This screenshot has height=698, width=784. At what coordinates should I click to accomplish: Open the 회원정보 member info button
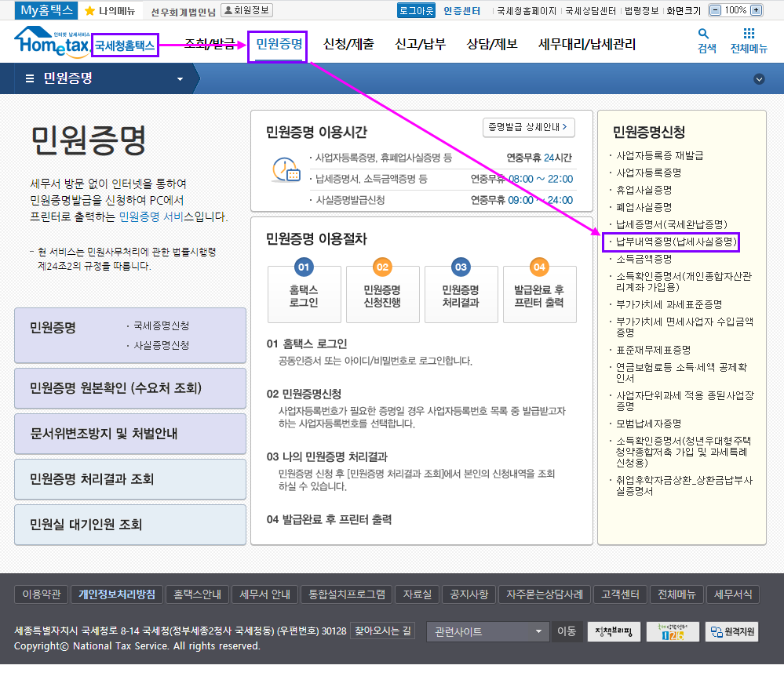tap(246, 10)
